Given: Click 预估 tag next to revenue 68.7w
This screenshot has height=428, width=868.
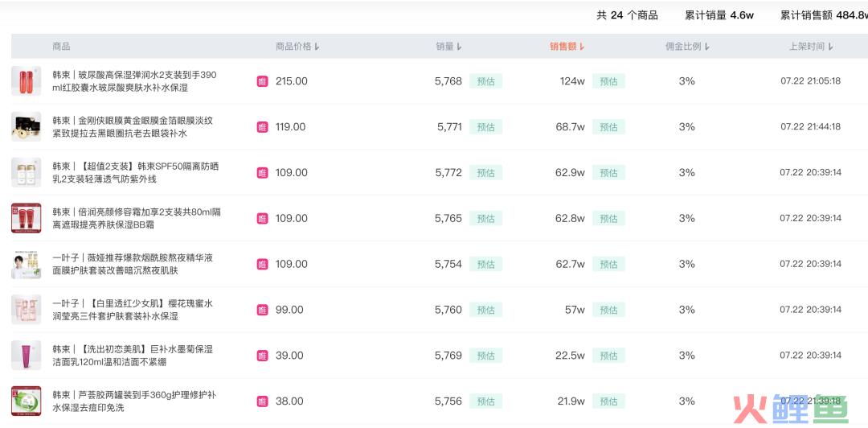Looking at the screenshot, I should pos(608,127).
